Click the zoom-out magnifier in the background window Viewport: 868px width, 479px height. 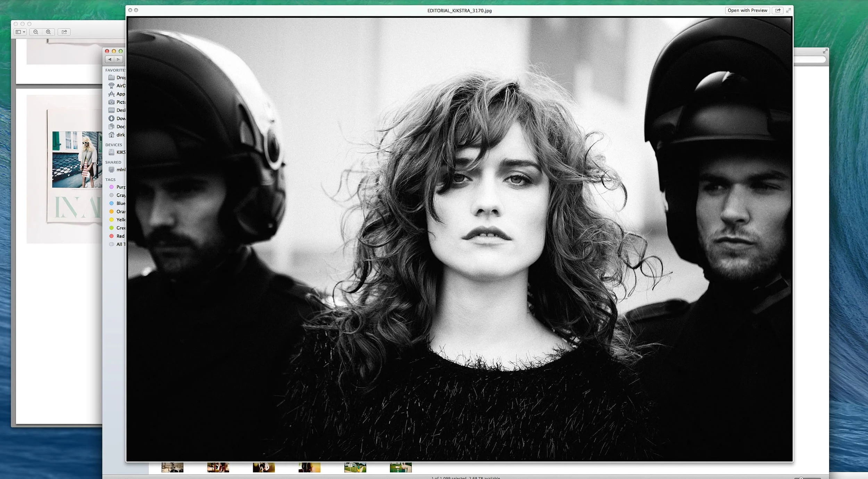pyautogui.click(x=36, y=32)
